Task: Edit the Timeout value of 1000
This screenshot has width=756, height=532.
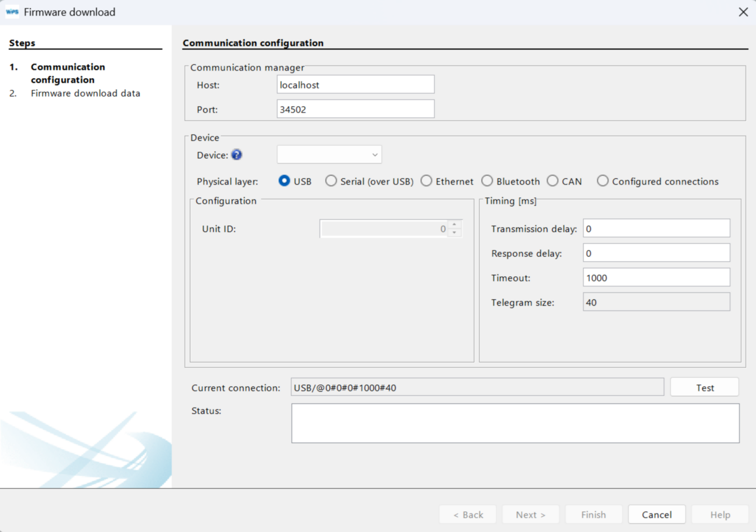Action: (656, 277)
